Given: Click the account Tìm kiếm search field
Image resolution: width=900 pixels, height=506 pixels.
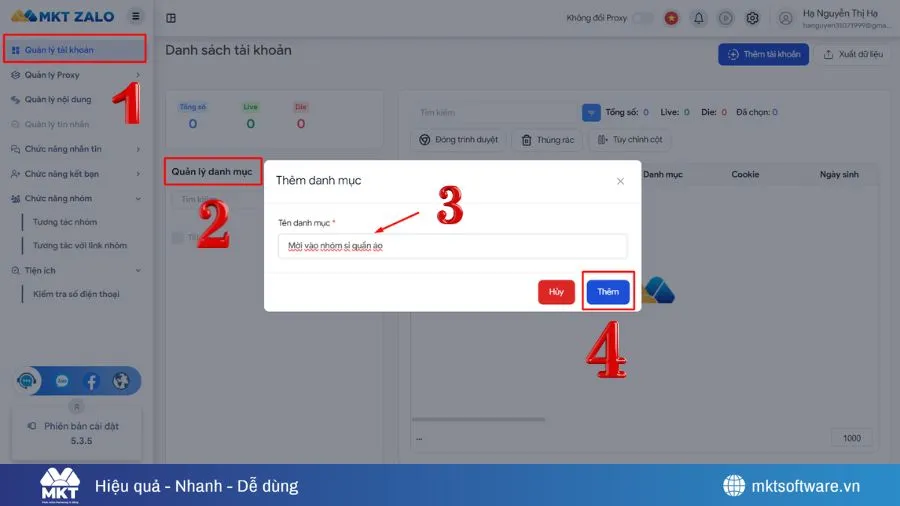Looking at the screenshot, I should tap(497, 112).
